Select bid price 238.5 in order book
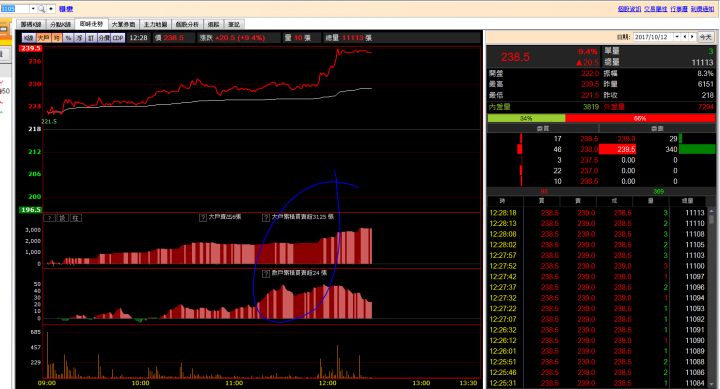This screenshot has width=720, height=389. point(589,139)
